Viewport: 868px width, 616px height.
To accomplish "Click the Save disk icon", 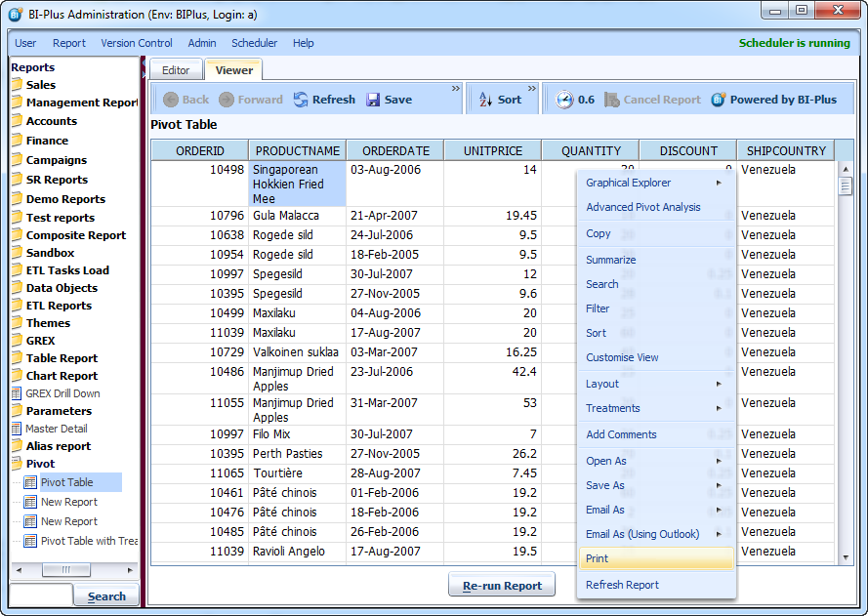I will coord(373,100).
